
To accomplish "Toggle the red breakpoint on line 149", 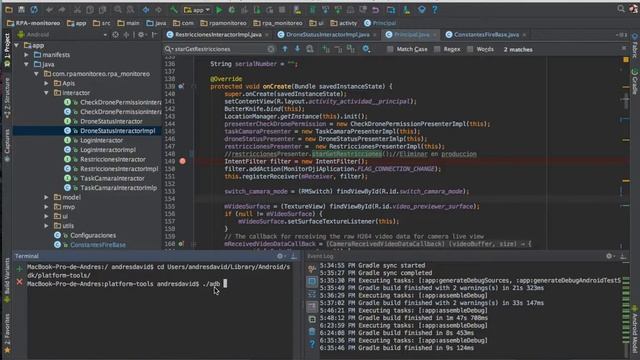I will click(182, 161).
